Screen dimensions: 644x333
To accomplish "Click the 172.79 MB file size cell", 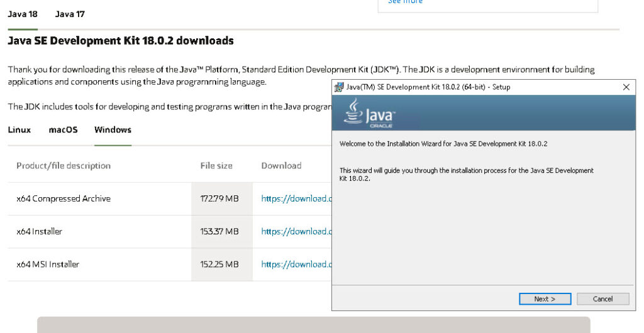I will (x=222, y=199).
